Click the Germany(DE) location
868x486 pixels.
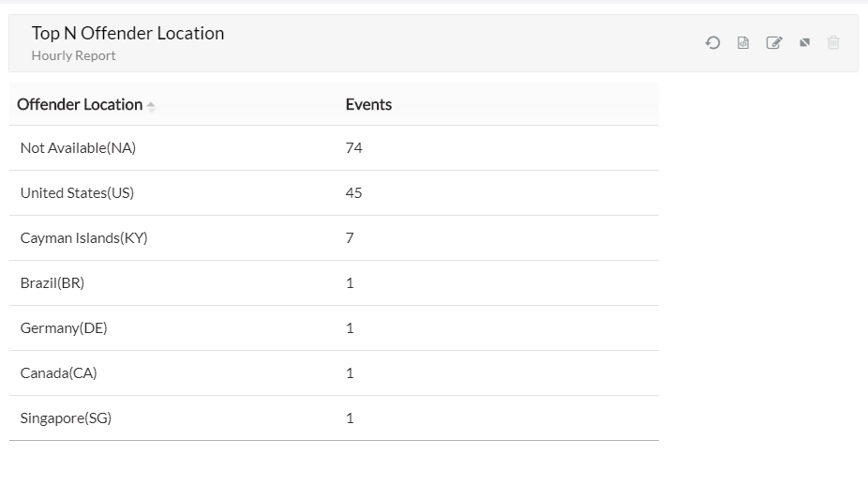[x=64, y=328]
